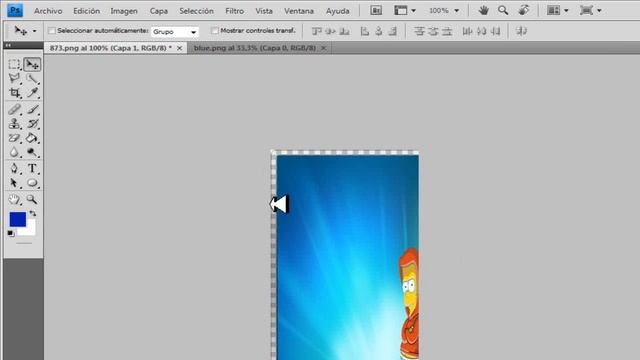Select the Brush tool
The image size is (640, 360).
click(x=32, y=109)
